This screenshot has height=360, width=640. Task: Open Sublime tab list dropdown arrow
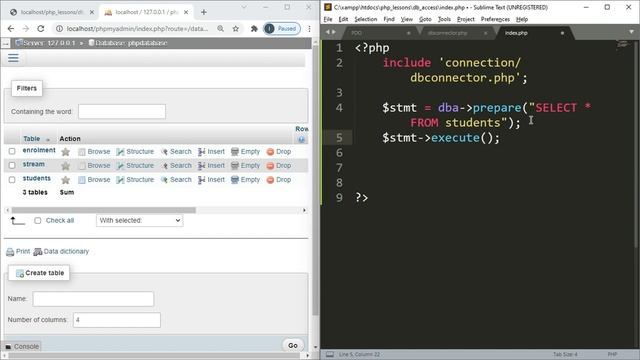631,32
